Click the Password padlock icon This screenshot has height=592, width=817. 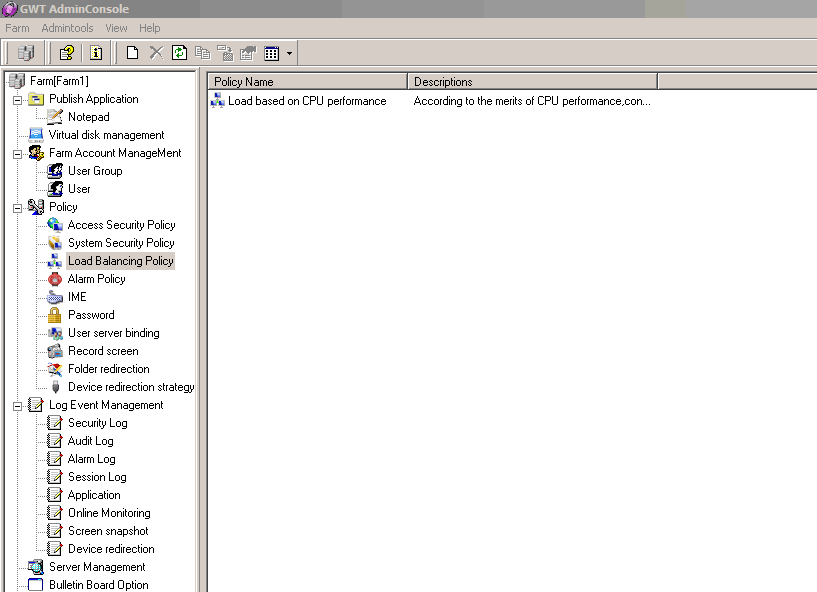pyautogui.click(x=55, y=315)
